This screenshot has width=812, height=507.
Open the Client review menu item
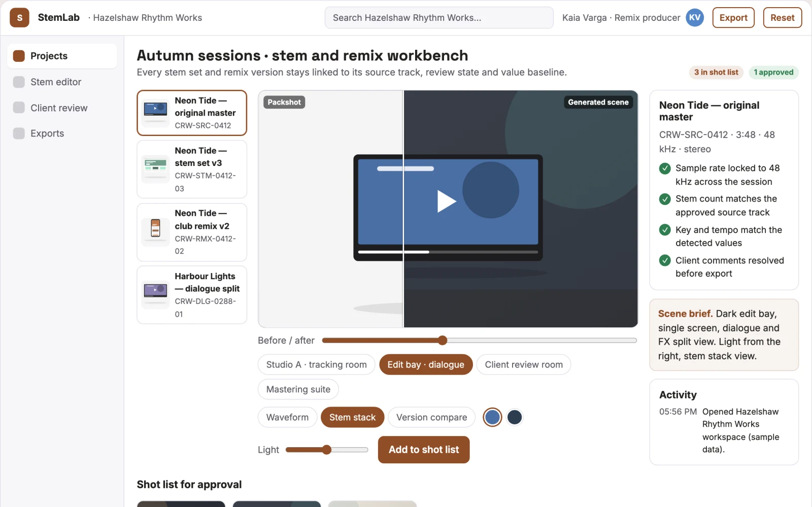[x=62, y=108]
